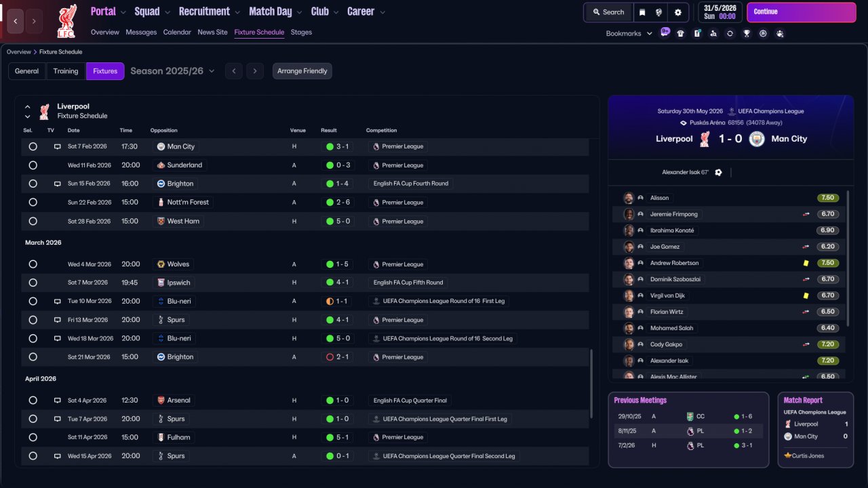Click the Arrange Friendly button
868x488 pixels.
point(302,71)
